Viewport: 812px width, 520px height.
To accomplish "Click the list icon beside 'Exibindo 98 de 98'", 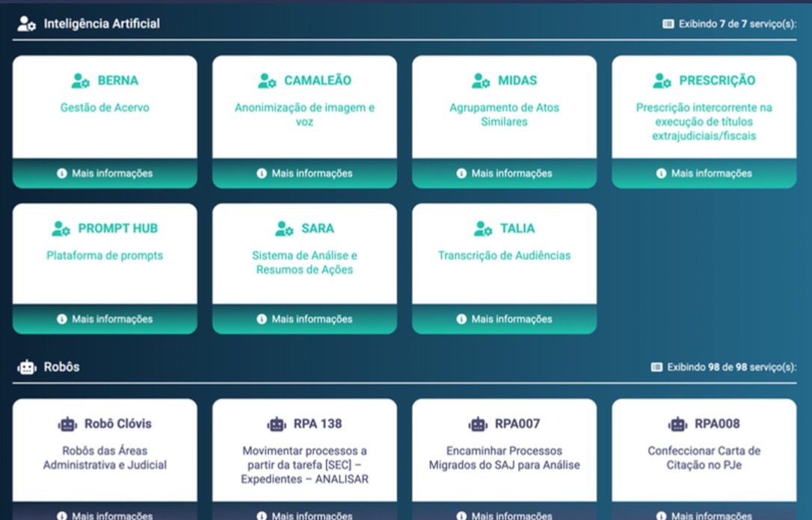I will point(656,367).
